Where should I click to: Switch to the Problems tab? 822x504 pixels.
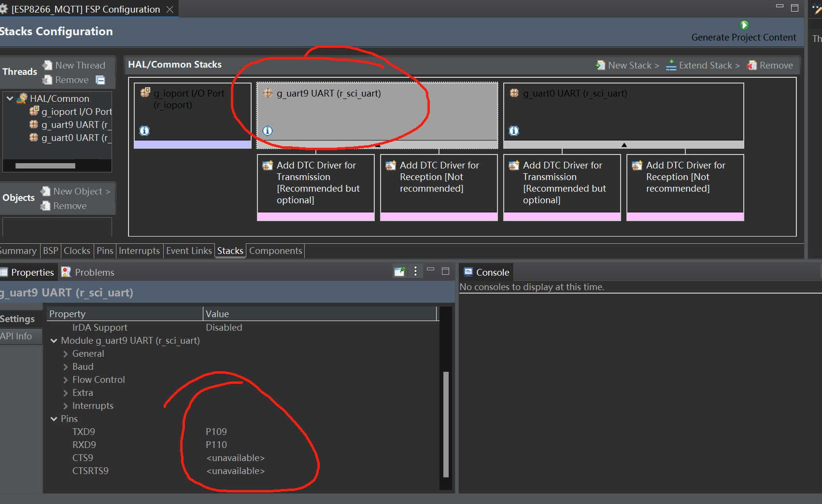tap(88, 272)
